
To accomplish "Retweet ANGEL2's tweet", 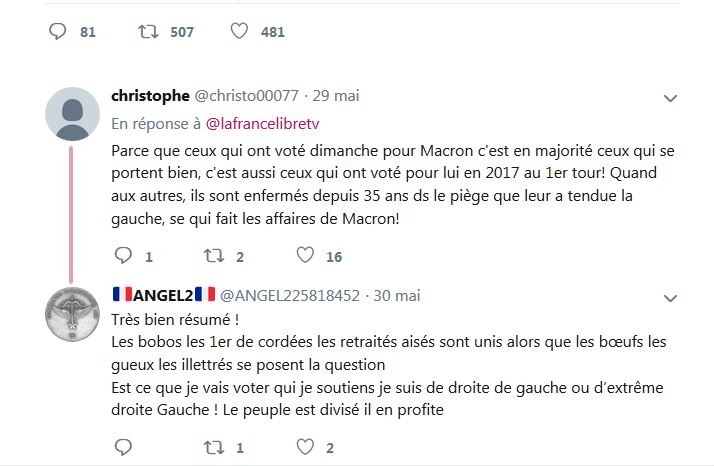I will (213, 446).
